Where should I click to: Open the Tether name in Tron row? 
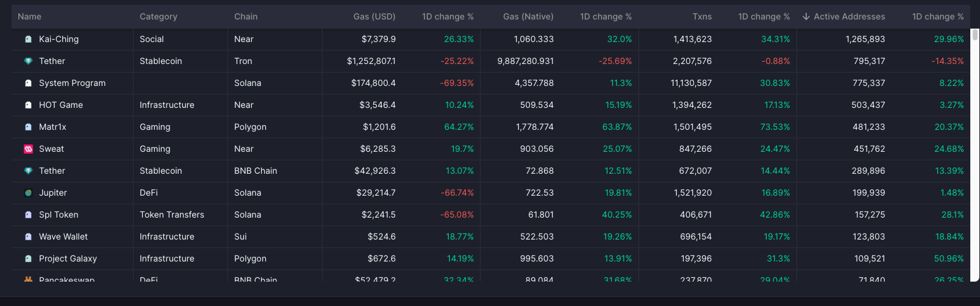52,61
